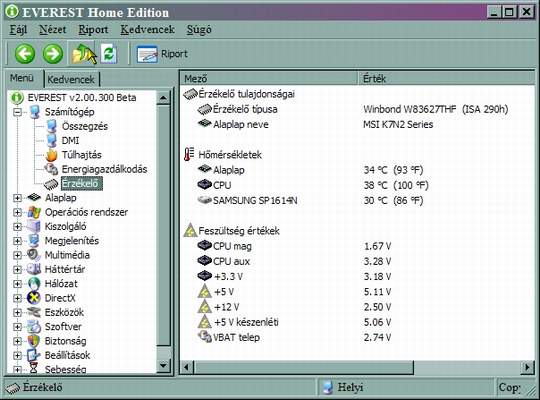The image size is (540, 400).
Task: Click the Hőmérsékletek thermometer icon
Action: [189, 155]
